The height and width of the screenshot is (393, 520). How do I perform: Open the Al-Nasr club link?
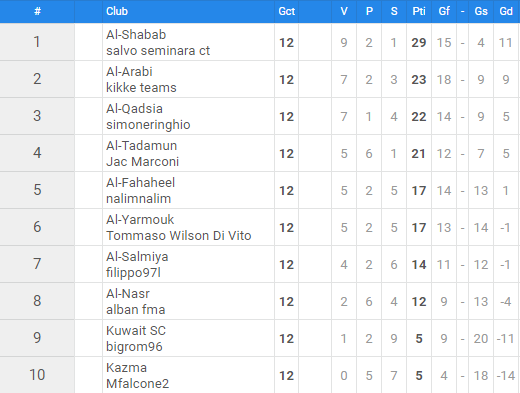[128, 294]
